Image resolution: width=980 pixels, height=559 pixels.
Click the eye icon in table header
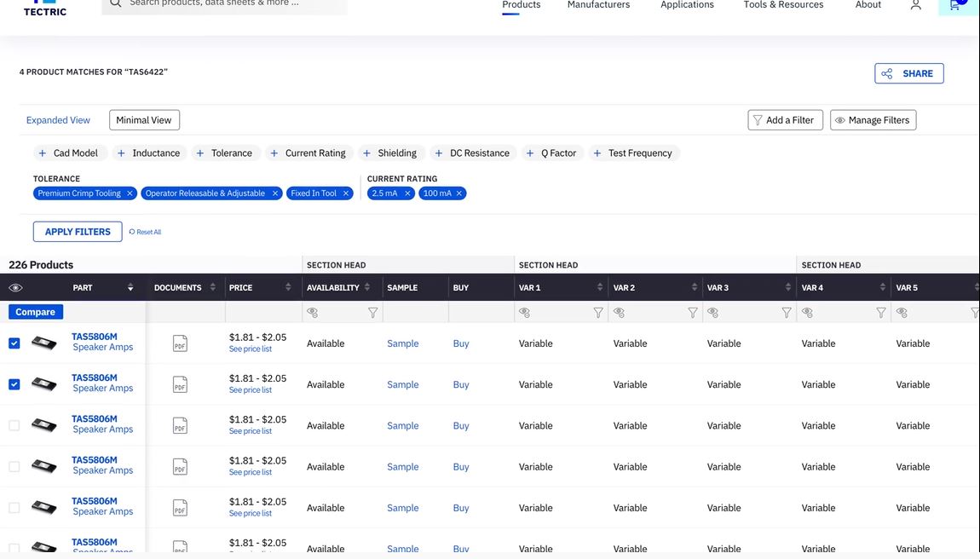click(15, 288)
